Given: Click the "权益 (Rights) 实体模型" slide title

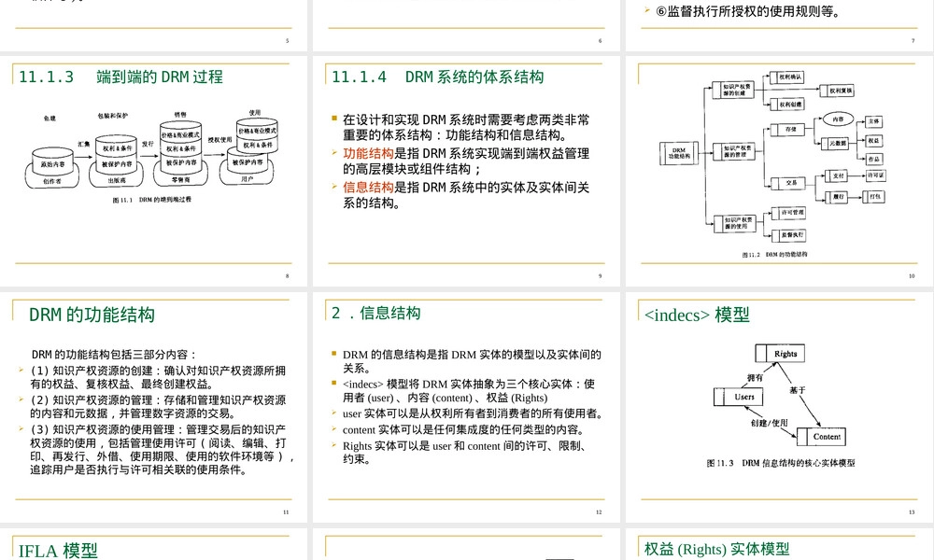Looking at the screenshot, I should [716, 549].
